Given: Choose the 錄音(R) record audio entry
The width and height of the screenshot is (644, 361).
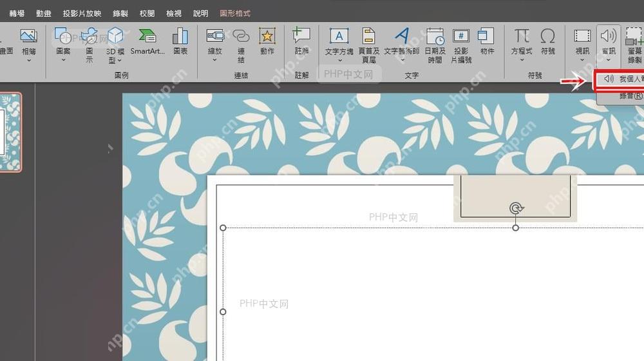Looking at the screenshot, I should (x=620, y=96).
